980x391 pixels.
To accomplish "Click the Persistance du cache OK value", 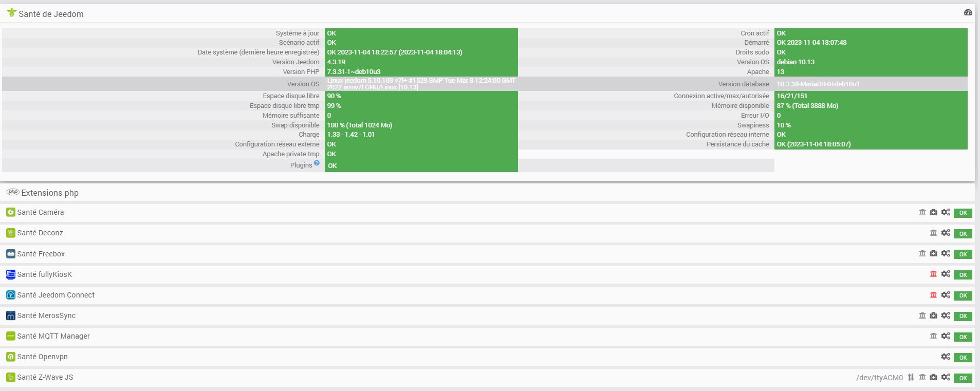I will pos(813,144).
